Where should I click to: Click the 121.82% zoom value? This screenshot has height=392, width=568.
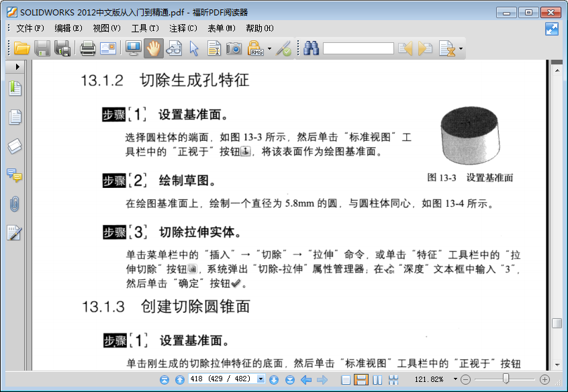429,379
